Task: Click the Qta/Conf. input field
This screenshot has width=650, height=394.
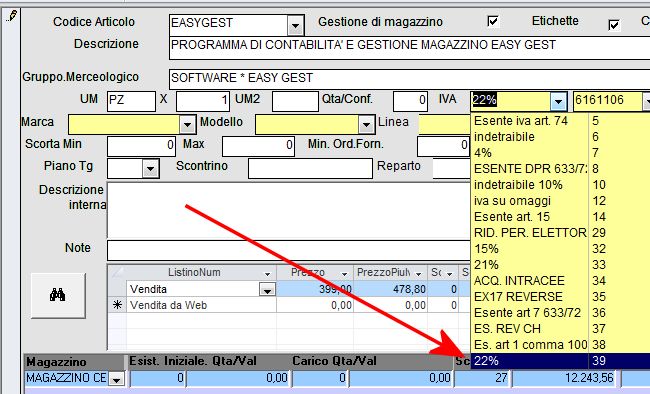Action: (x=410, y=101)
